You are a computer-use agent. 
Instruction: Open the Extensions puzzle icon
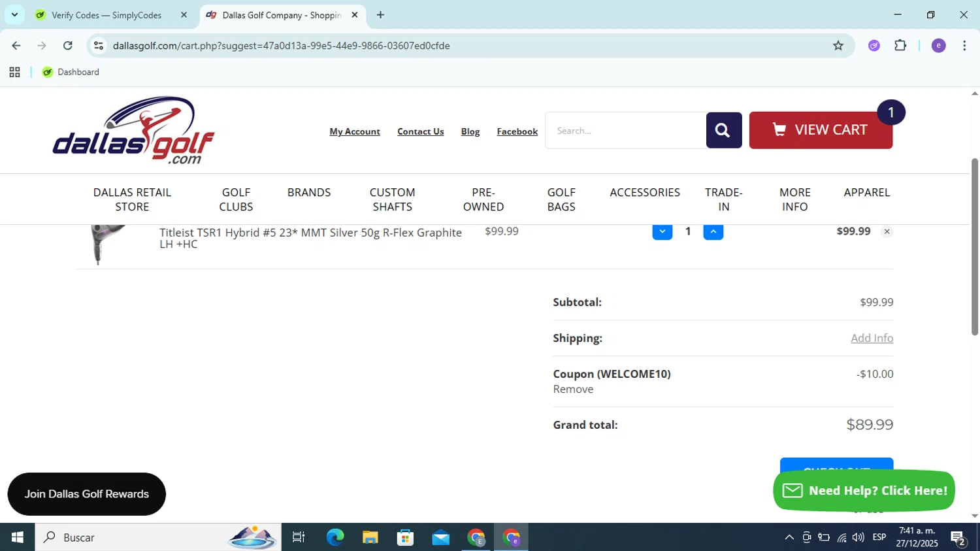(x=900, y=46)
